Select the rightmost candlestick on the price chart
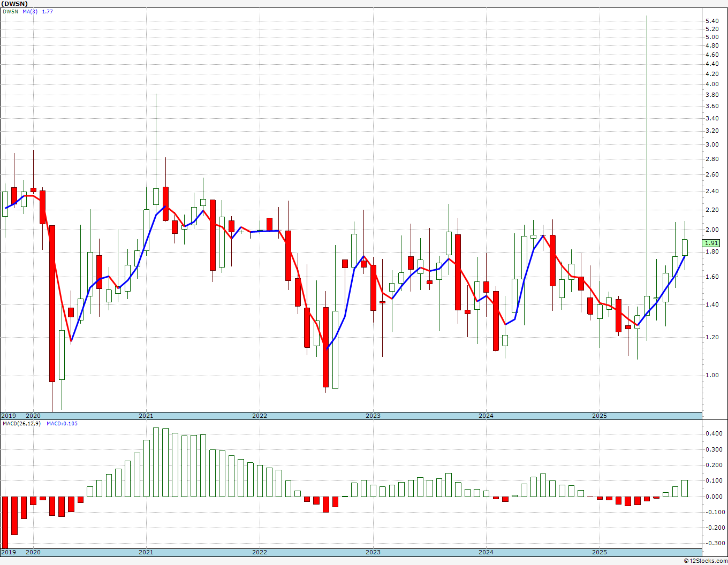Viewport: 728px width, 565px height. (685, 247)
